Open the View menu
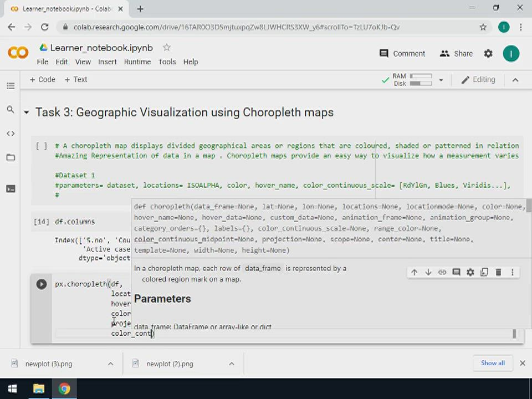 coord(83,62)
